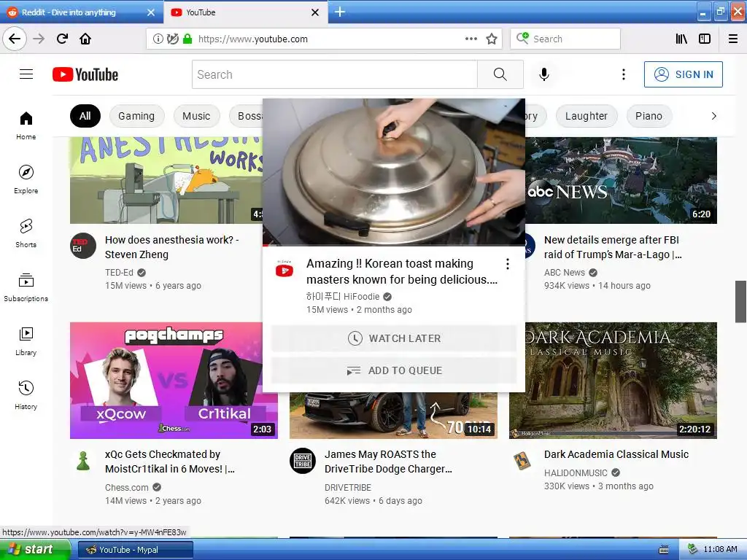Open the Windows start button
The height and width of the screenshot is (560, 747).
35,549
